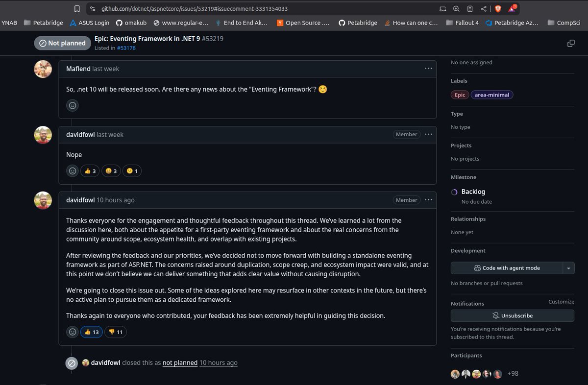The height and width of the screenshot is (385, 588).
Task: Open the Petabridge Az... bookmark
Action: tap(512, 23)
